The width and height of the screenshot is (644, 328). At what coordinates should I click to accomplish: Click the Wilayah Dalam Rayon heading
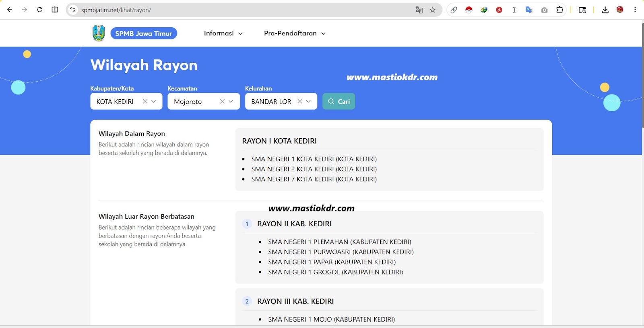132,134
